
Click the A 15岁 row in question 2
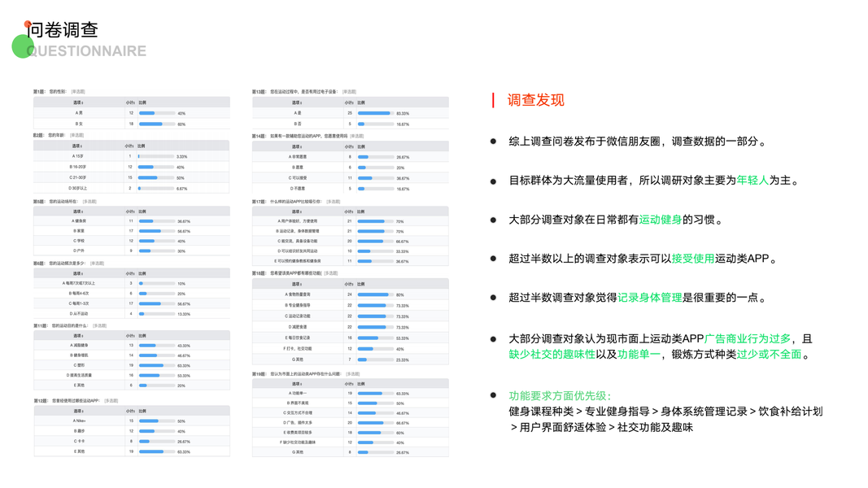click(x=132, y=157)
